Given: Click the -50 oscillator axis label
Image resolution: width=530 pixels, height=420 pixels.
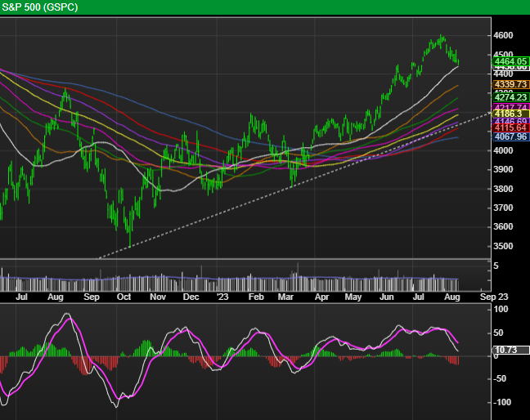Looking at the screenshot, I should pos(500,378).
